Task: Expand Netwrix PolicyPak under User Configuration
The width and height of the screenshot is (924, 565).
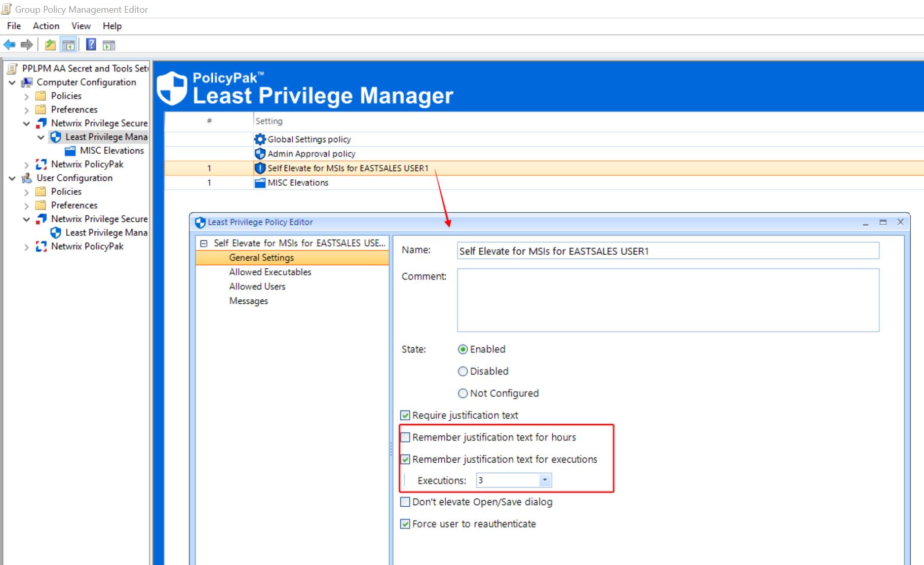Action: pyautogui.click(x=26, y=247)
